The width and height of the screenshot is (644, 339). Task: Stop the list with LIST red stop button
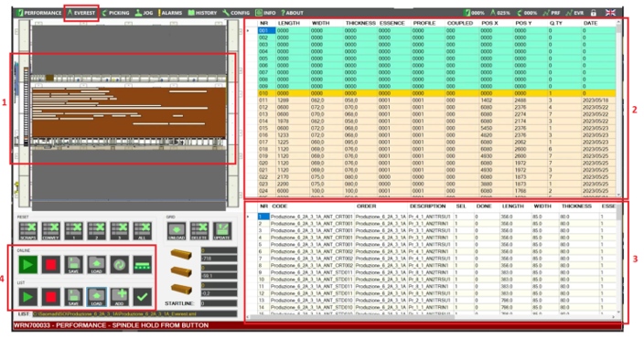(x=51, y=297)
